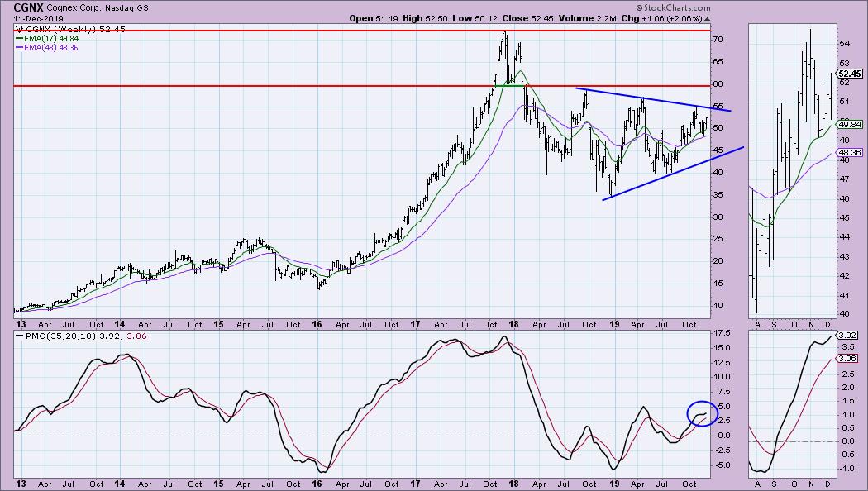Image resolution: width=868 pixels, height=491 pixels.
Task: Click the rising blue triangle support trendline
Action: [x=673, y=173]
